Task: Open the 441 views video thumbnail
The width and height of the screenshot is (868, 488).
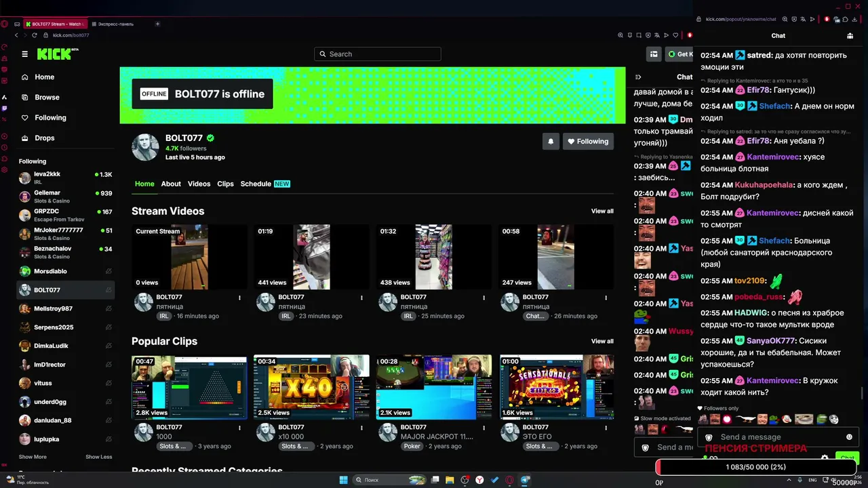Action: click(x=311, y=257)
